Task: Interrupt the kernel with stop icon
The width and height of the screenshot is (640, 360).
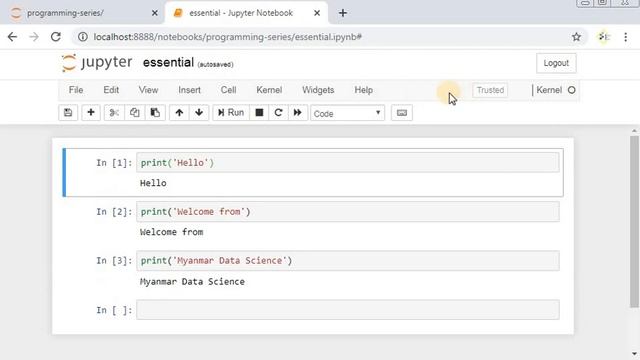Action: [x=259, y=113]
